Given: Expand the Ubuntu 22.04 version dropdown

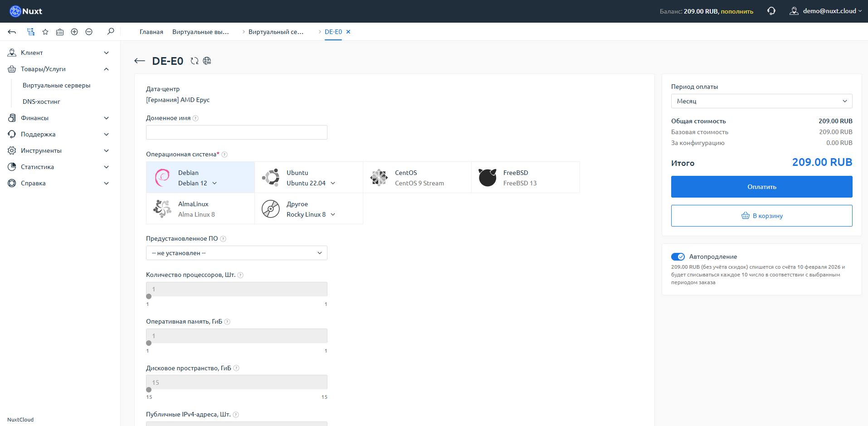Looking at the screenshot, I should pyautogui.click(x=333, y=183).
